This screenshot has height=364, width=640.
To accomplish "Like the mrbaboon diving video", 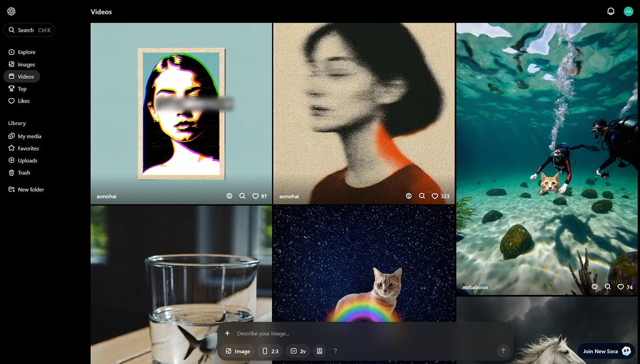I will [621, 287].
